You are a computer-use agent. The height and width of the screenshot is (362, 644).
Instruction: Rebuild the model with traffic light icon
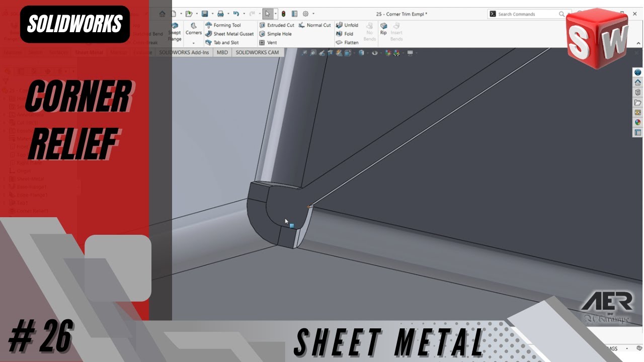[283, 14]
